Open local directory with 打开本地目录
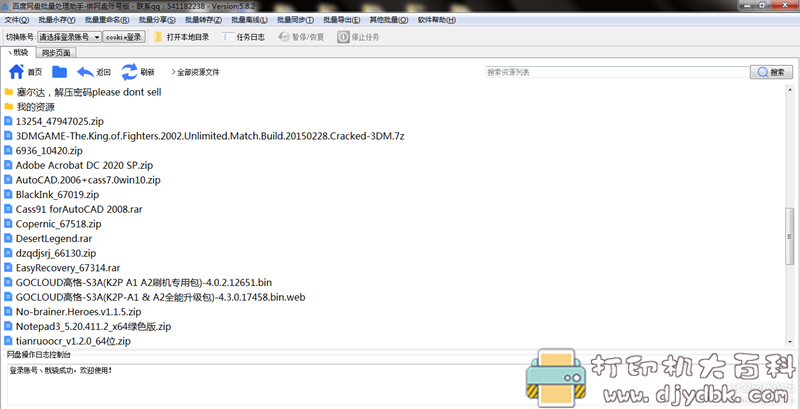 click(x=181, y=37)
